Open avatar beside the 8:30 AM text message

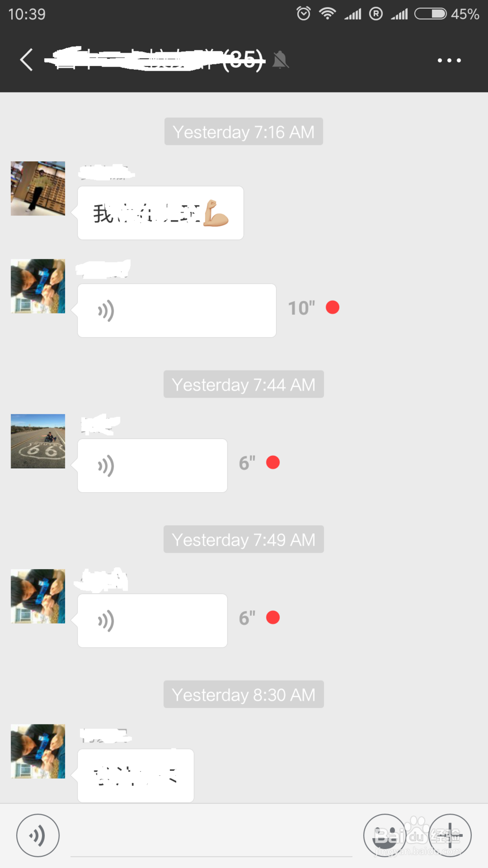pos(38,751)
